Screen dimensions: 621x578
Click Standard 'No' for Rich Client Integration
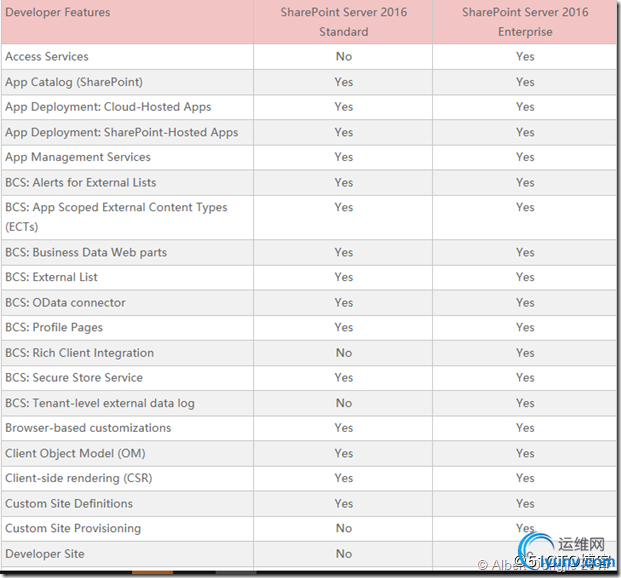pyautogui.click(x=343, y=353)
